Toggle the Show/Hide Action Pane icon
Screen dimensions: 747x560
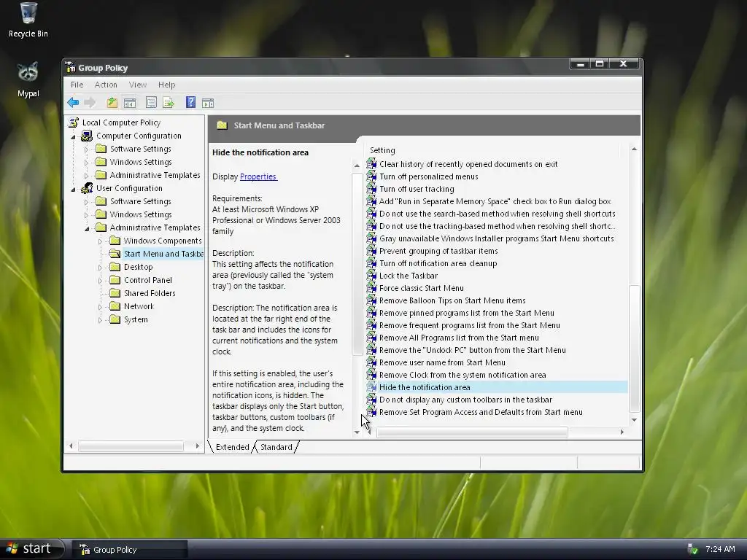click(208, 103)
